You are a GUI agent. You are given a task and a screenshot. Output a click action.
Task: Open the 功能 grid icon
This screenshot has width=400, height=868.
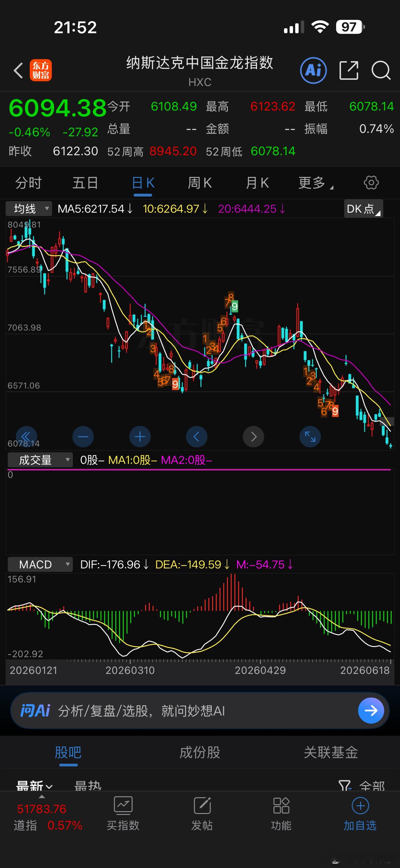[x=281, y=806]
